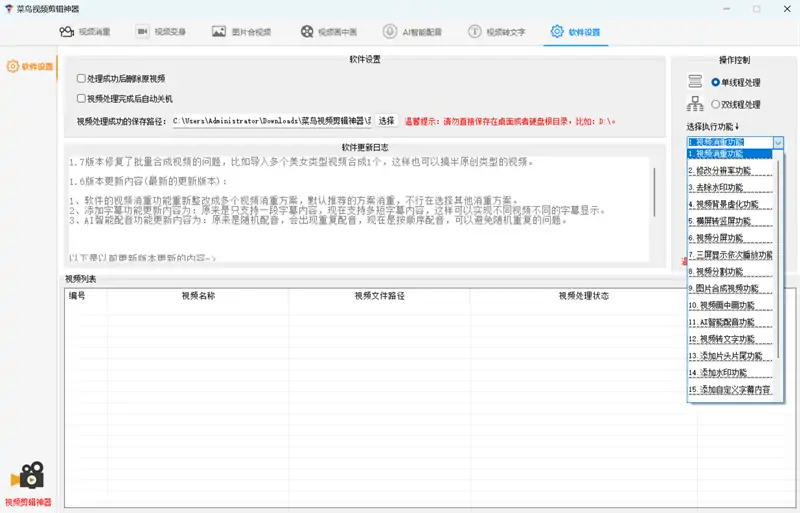The width and height of the screenshot is (800, 513).
Task: Click the 视频剪辑神器 camera logo
Action: [27, 476]
